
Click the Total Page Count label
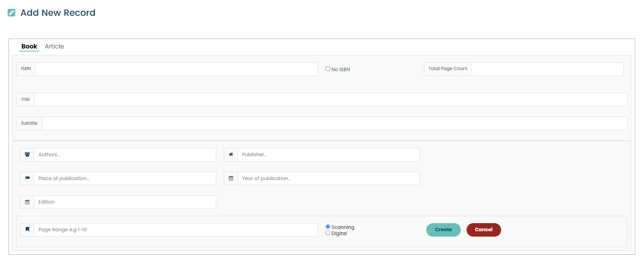point(448,69)
